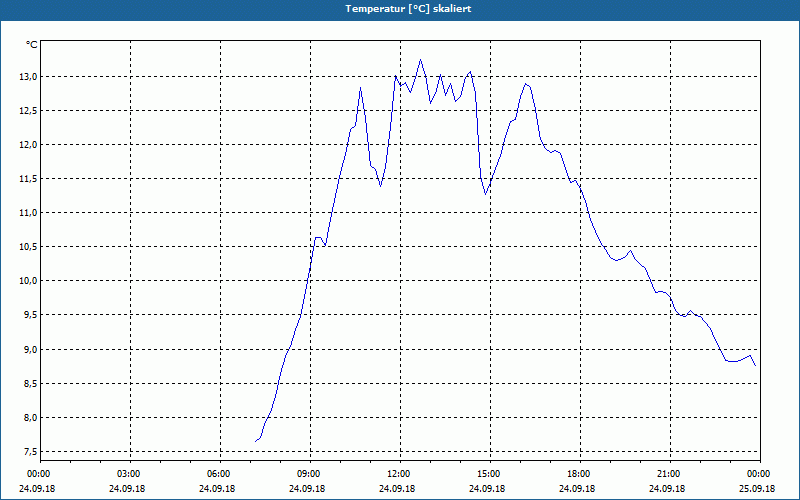Select the 8,5 y-axis tick label
Viewport: 800px width, 500px height.
click(30, 384)
